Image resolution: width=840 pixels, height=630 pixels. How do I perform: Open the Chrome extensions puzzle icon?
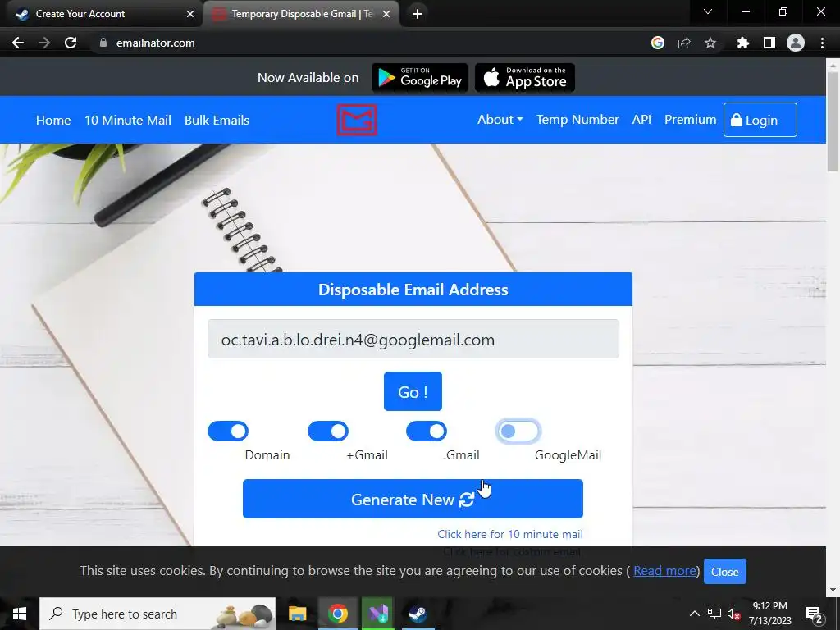[x=743, y=43]
